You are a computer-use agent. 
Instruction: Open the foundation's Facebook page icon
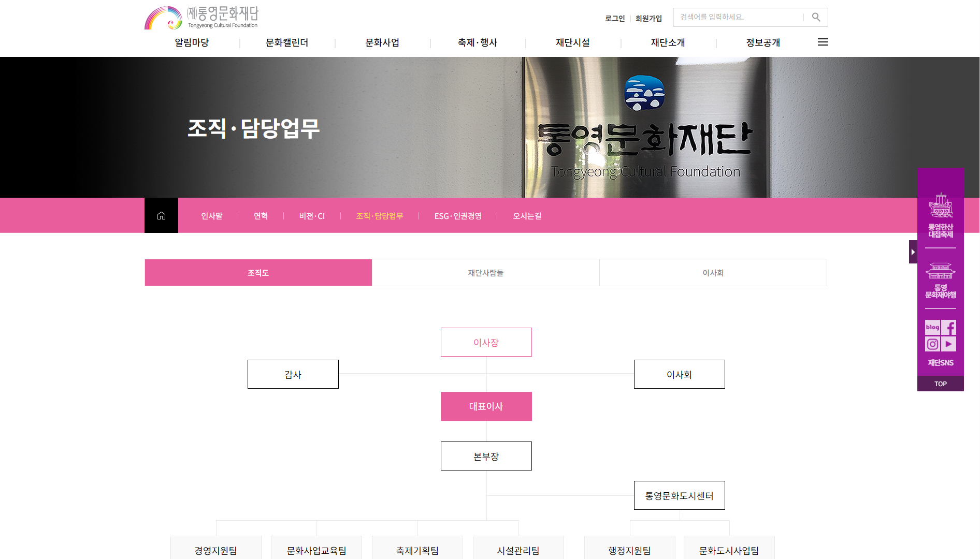click(949, 328)
